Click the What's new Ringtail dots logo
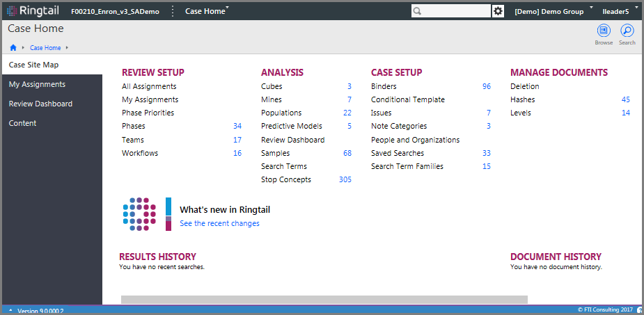 tap(140, 214)
